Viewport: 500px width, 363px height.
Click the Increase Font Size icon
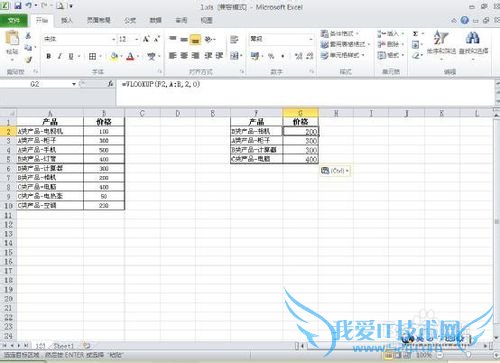coord(146,39)
